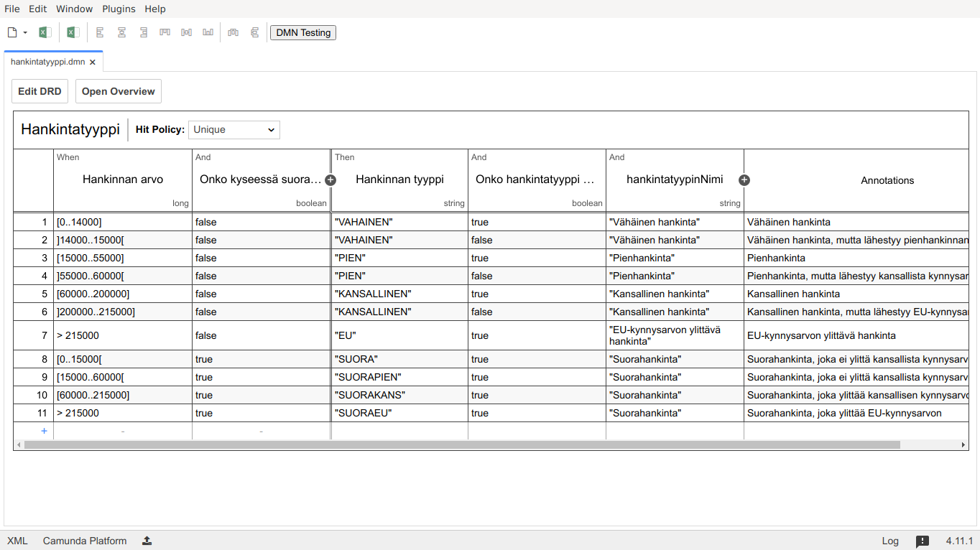Expand the new file dropdown arrow

[x=25, y=32]
